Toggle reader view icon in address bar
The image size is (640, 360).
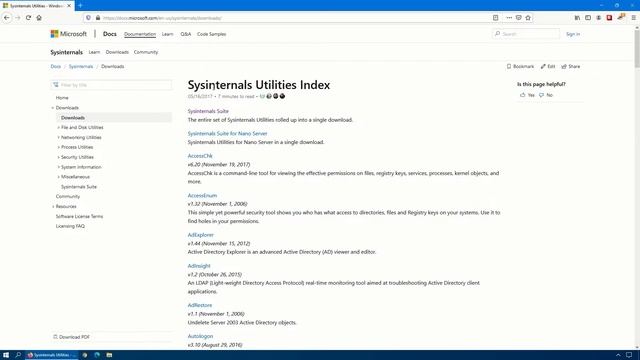click(496, 18)
